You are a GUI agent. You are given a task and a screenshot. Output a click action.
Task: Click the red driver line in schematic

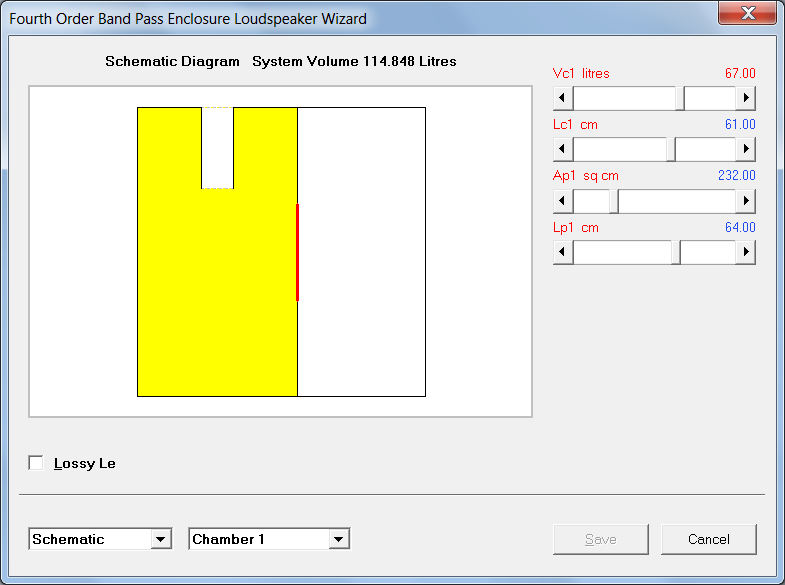click(x=297, y=252)
